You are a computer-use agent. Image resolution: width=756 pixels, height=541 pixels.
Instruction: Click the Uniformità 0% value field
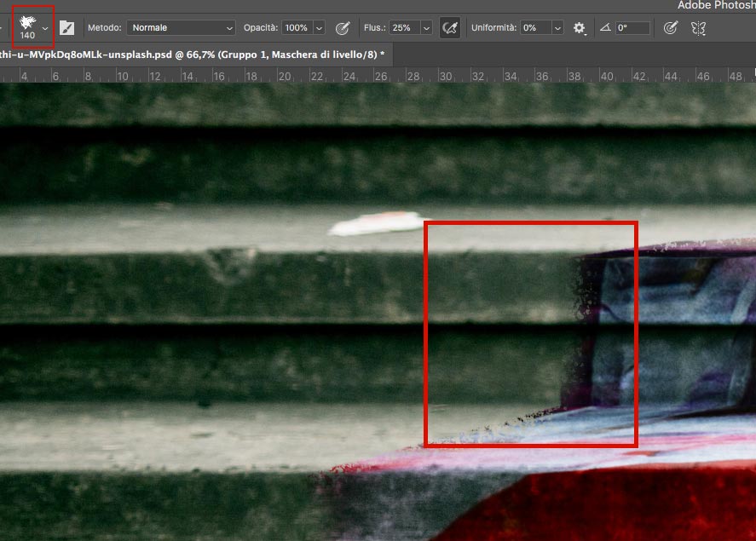coord(535,28)
